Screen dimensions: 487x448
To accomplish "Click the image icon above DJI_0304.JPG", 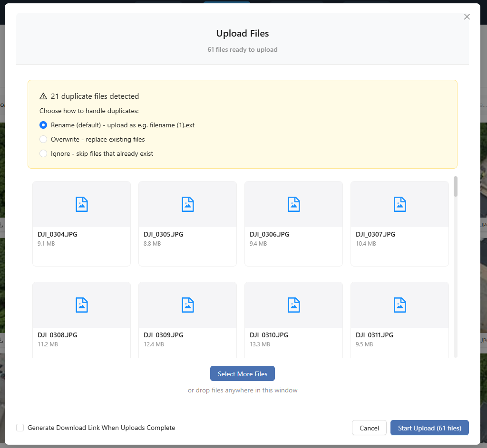I will [x=82, y=204].
